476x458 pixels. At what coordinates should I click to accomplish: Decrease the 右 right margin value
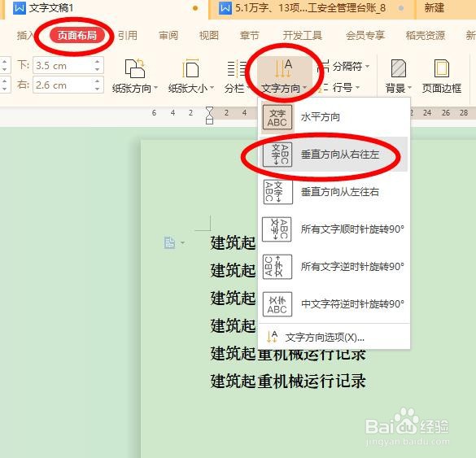pyautogui.click(x=97, y=89)
